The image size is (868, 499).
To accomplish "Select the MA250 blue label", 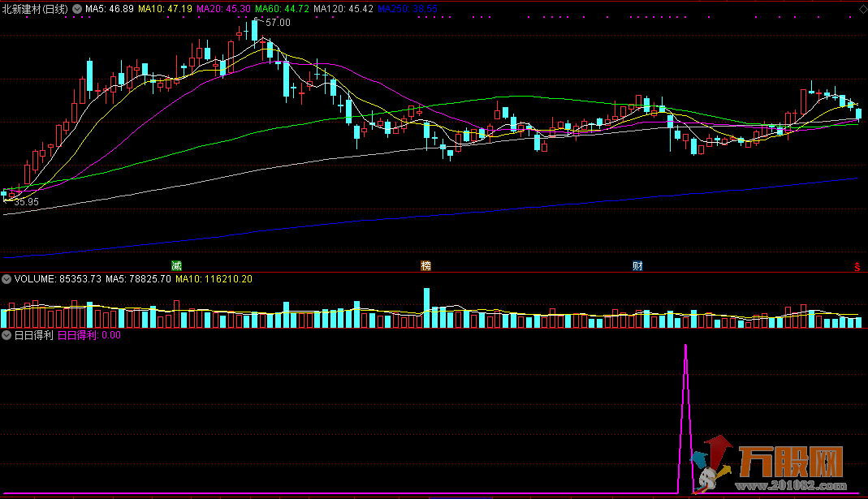I will (408, 9).
